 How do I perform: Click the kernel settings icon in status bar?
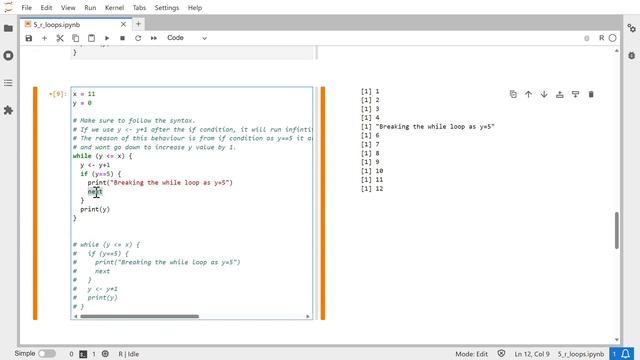click(x=105, y=354)
